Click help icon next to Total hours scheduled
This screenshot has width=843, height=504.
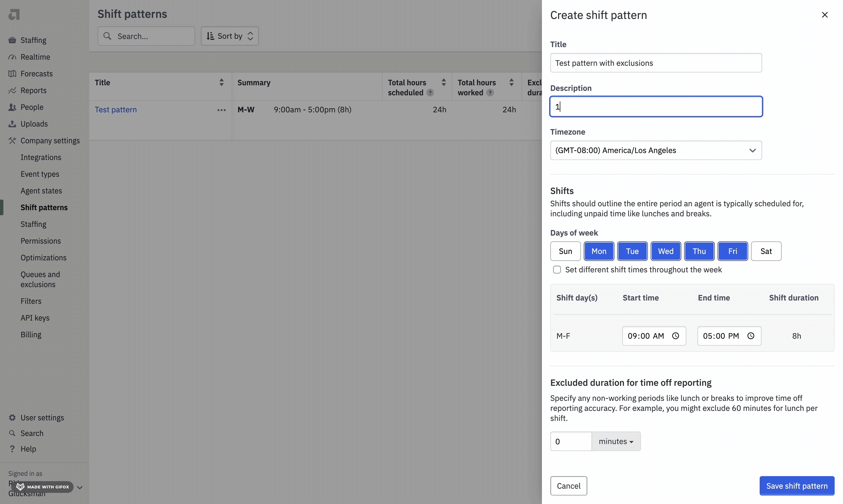coord(430,92)
